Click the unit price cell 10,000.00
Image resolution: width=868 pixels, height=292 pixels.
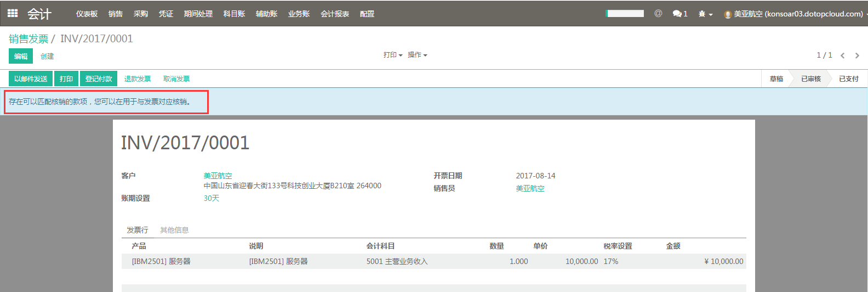tap(581, 261)
